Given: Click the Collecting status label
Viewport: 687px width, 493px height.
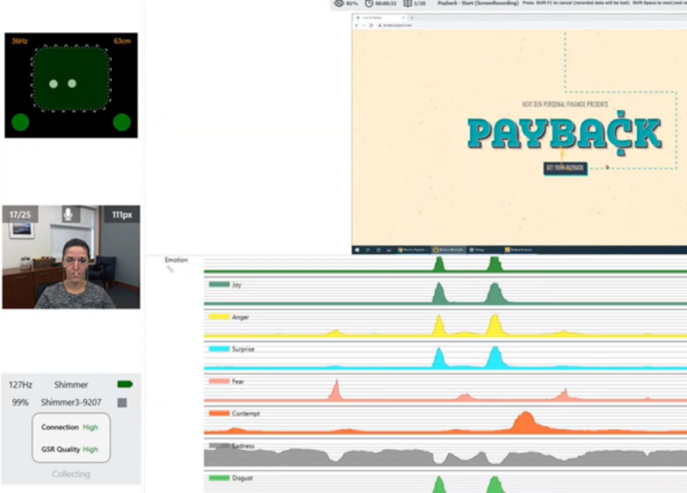Looking at the screenshot, I should [x=71, y=474].
